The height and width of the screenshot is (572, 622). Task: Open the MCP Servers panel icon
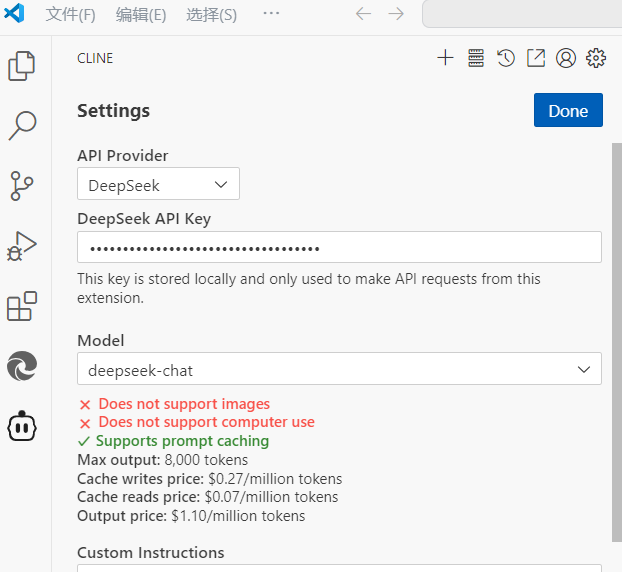[476, 58]
